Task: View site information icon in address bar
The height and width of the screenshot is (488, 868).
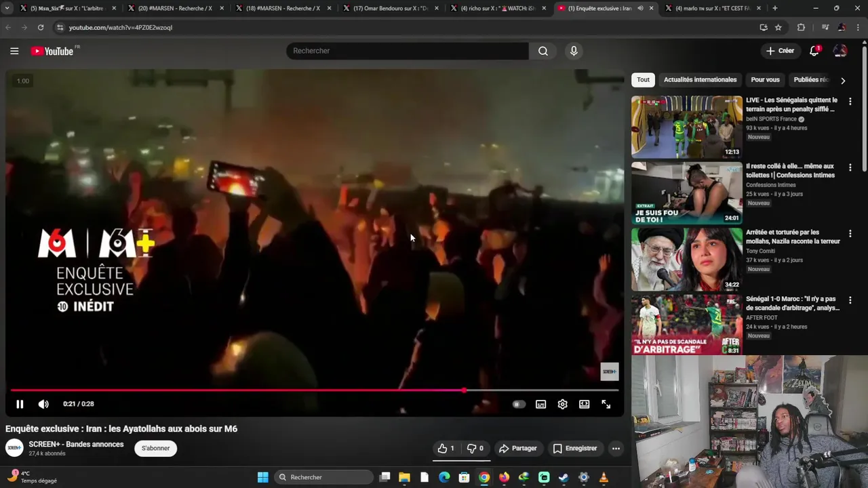Action: (x=60, y=27)
